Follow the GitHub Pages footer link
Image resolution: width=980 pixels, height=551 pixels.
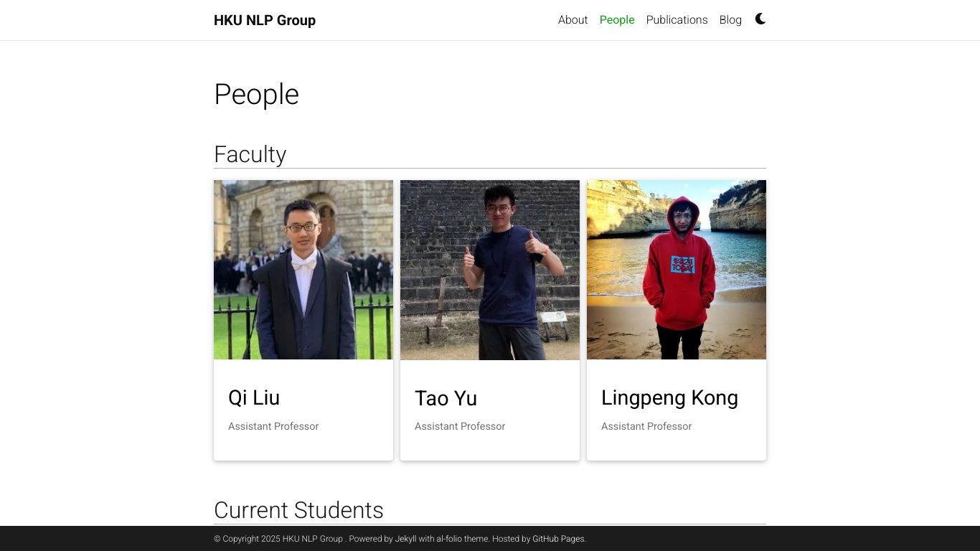558,539
